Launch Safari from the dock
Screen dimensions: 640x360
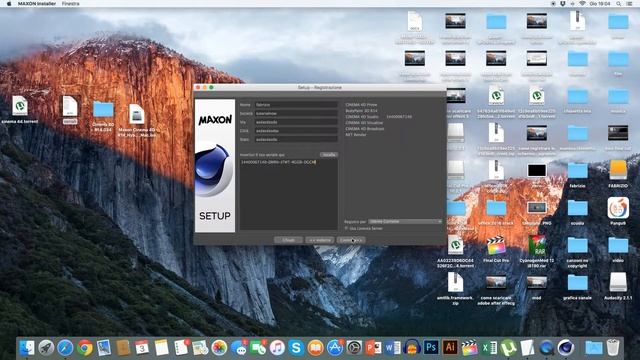(x=65, y=348)
